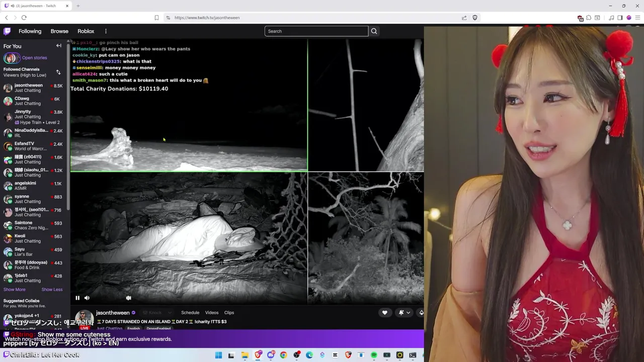Open Discord from the taskbar
This screenshot has width=644, height=362.
[x=271, y=355]
